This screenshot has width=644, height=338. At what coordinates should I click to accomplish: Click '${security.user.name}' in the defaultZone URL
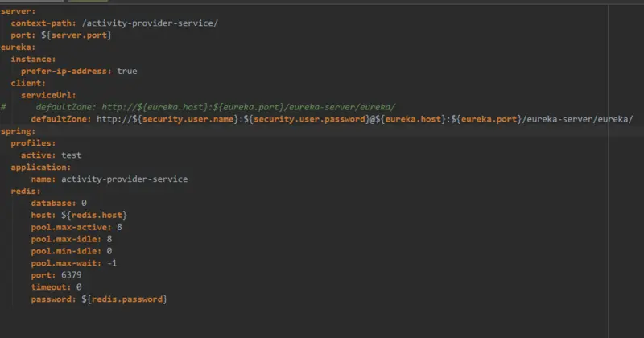[x=185, y=120]
